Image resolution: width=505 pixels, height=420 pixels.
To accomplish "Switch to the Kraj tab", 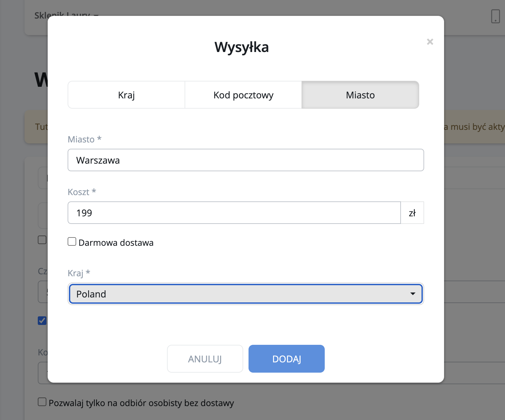I will coord(126,95).
